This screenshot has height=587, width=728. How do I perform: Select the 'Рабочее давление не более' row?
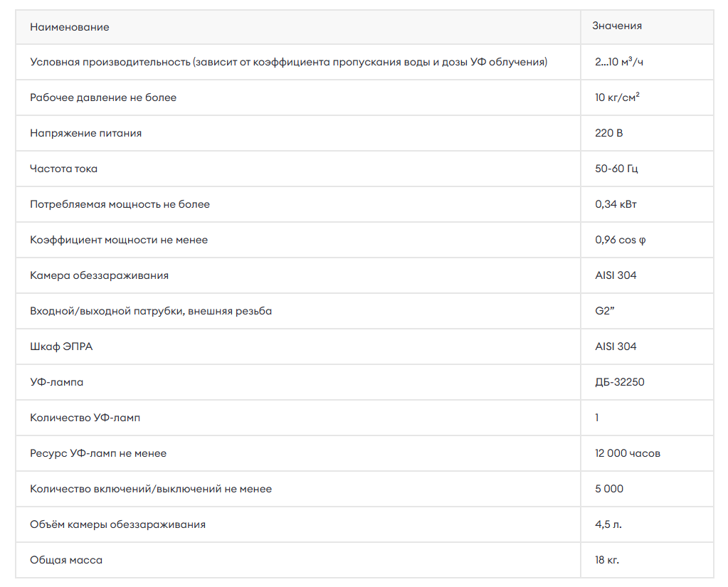coord(364,97)
